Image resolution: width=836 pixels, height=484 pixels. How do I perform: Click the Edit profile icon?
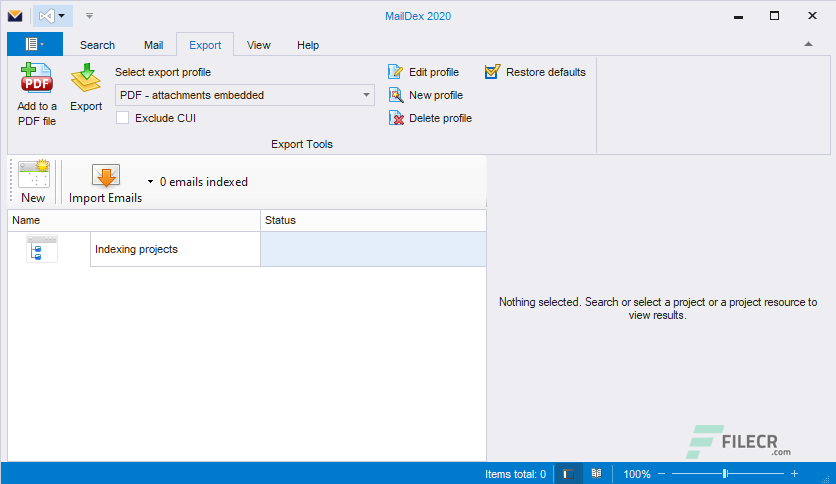click(x=396, y=72)
